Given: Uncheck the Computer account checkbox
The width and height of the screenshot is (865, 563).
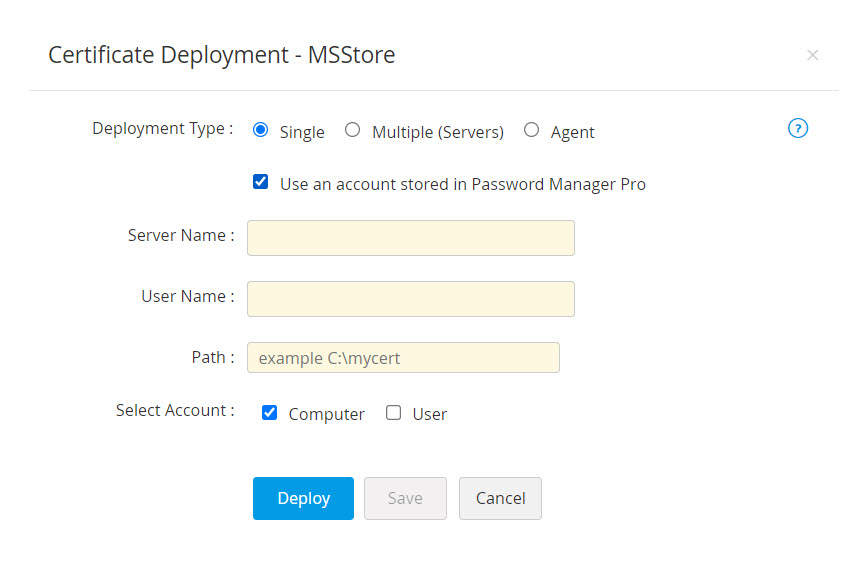Looking at the screenshot, I should pos(269,412).
